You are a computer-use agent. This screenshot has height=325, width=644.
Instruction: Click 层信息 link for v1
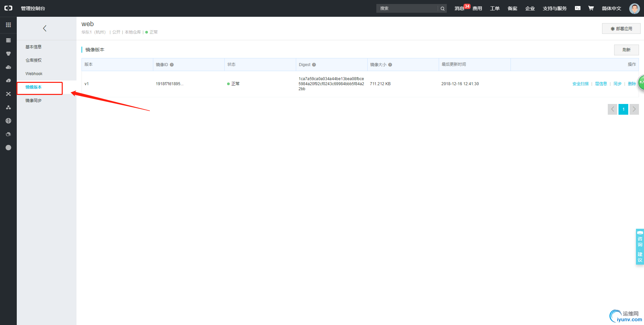tap(601, 84)
